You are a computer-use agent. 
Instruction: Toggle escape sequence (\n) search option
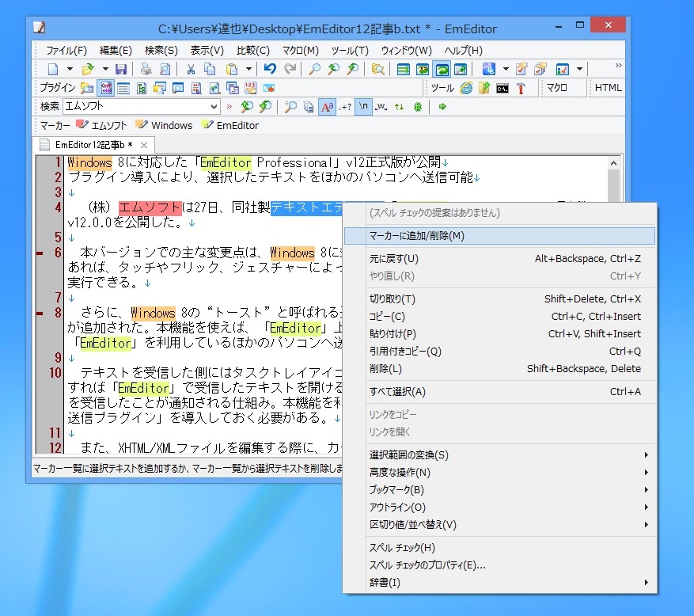pyautogui.click(x=363, y=107)
